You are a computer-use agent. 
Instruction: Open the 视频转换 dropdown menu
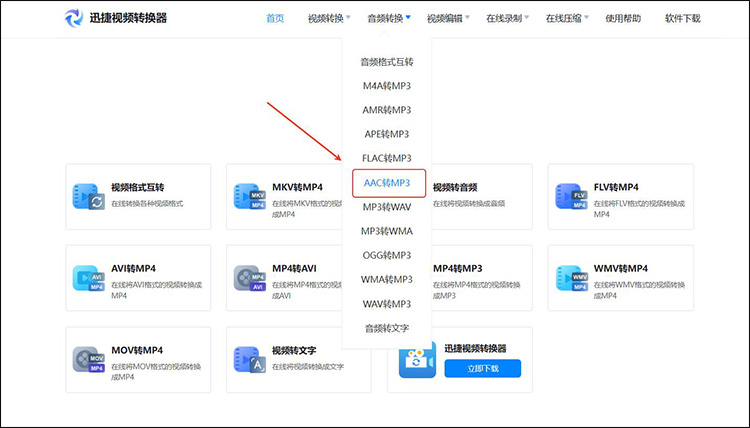point(329,18)
